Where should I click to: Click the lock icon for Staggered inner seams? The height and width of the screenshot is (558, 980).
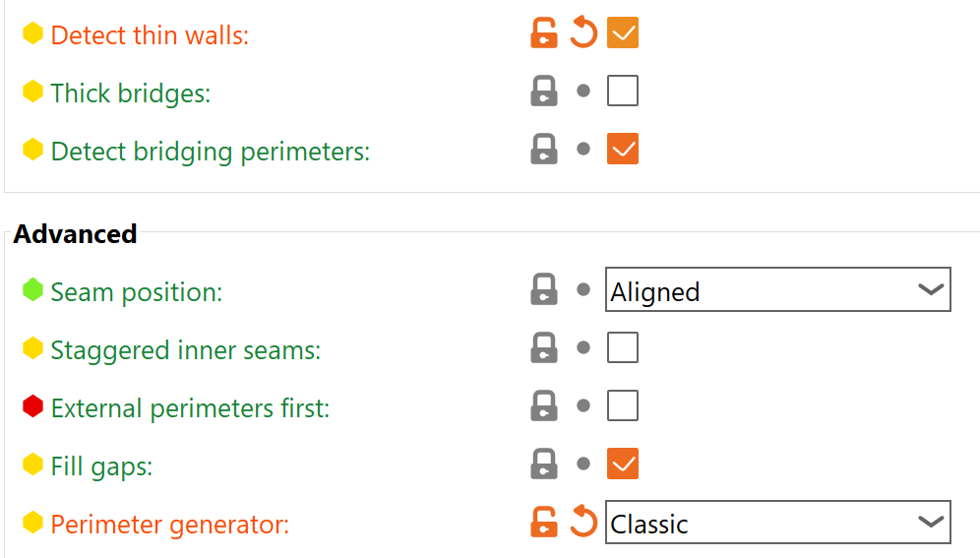544,348
